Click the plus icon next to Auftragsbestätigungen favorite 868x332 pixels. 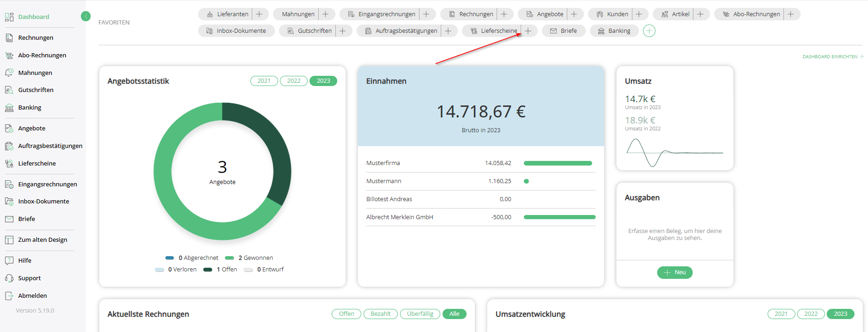(x=448, y=31)
